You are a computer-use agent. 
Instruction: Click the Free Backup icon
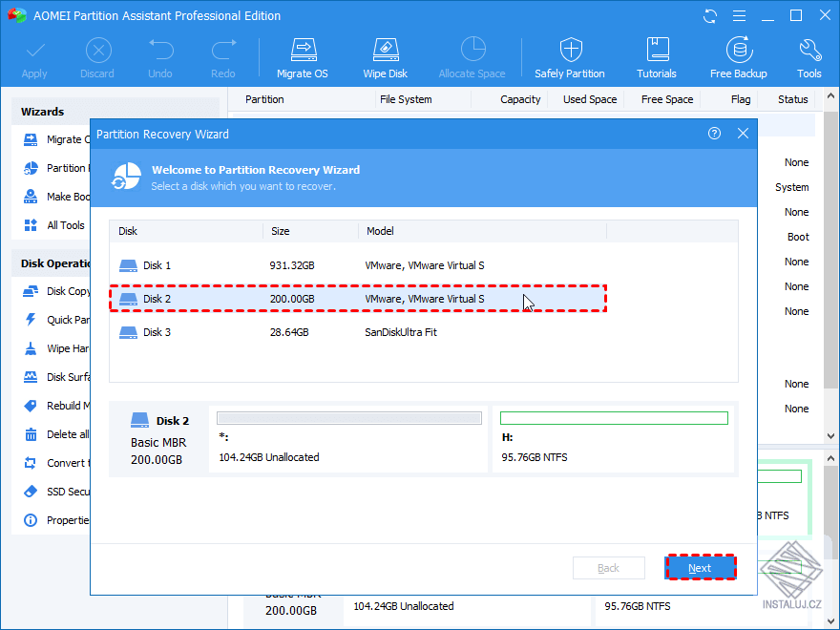(x=738, y=58)
